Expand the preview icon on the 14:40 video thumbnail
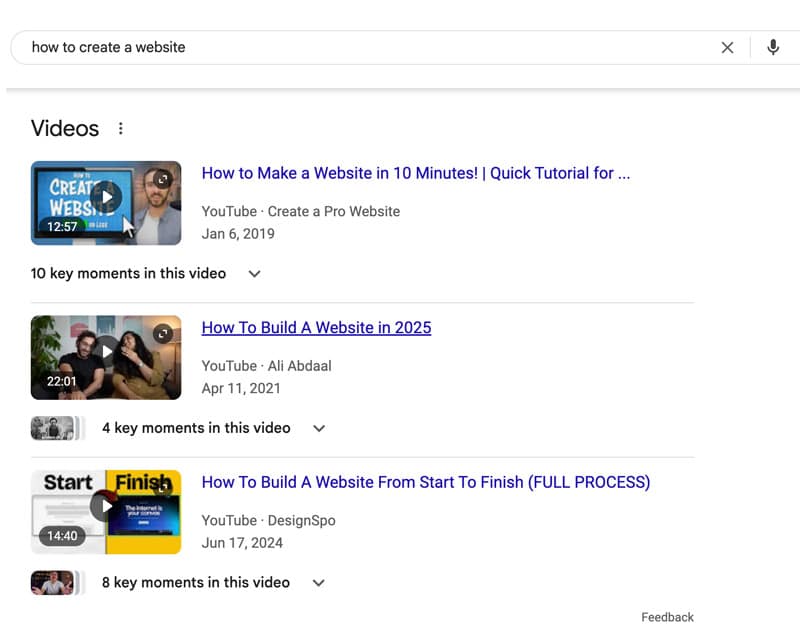The image size is (800, 640). (163, 488)
